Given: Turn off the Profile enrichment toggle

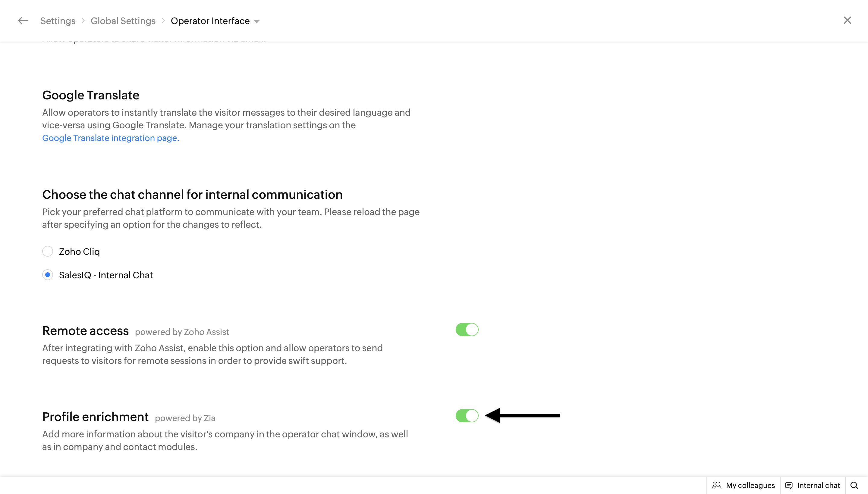Looking at the screenshot, I should pyautogui.click(x=467, y=416).
